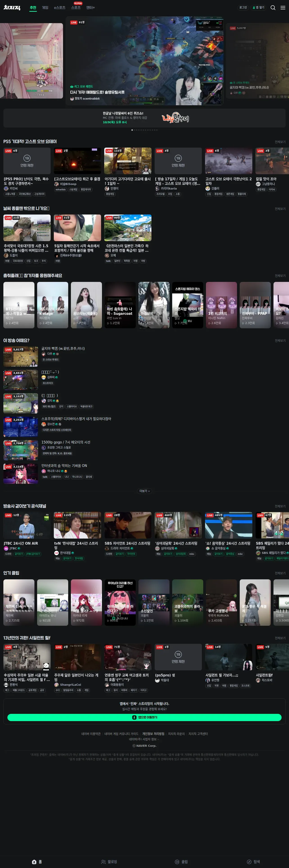Open the 네이버 이용약관 footer link

(x=91, y=734)
